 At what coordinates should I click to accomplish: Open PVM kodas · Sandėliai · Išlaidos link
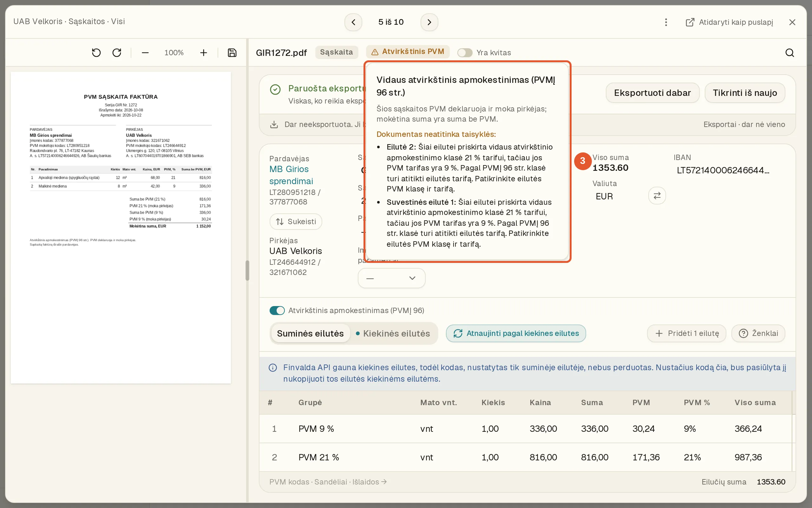pyautogui.click(x=328, y=482)
